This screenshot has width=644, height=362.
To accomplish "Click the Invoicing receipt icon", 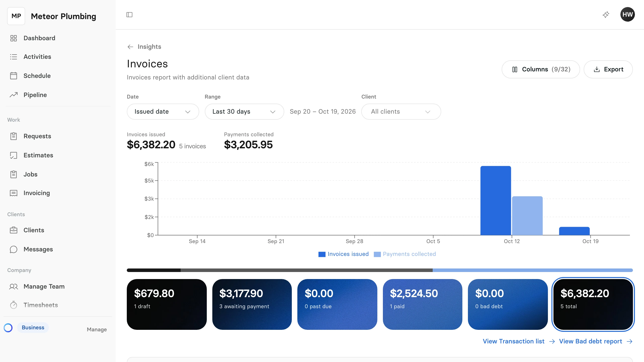I will coord(13,193).
